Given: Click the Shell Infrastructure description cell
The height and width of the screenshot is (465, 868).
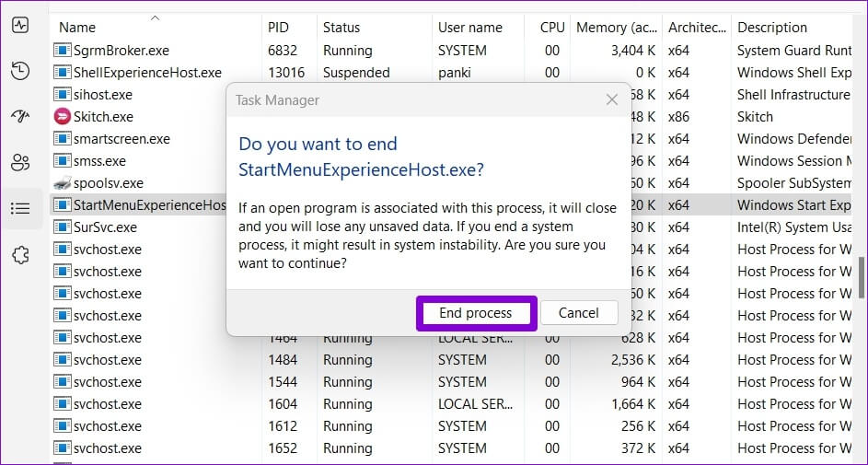Looking at the screenshot, I should pyautogui.click(x=794, y=95).
